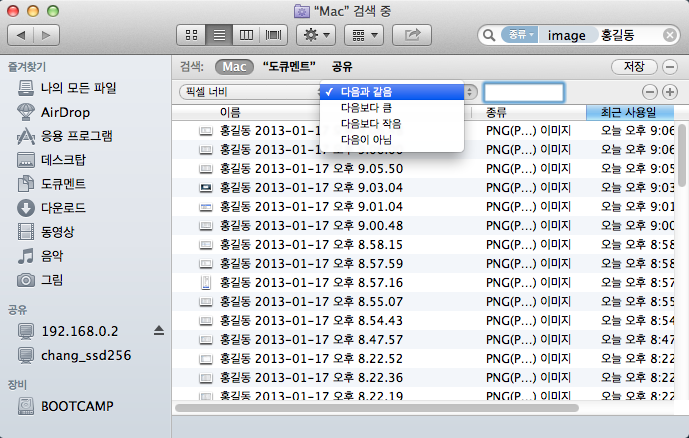Click the search text 홍길동 field
The height and width of the screenshot is (438, 689).
tap(617, 35)
